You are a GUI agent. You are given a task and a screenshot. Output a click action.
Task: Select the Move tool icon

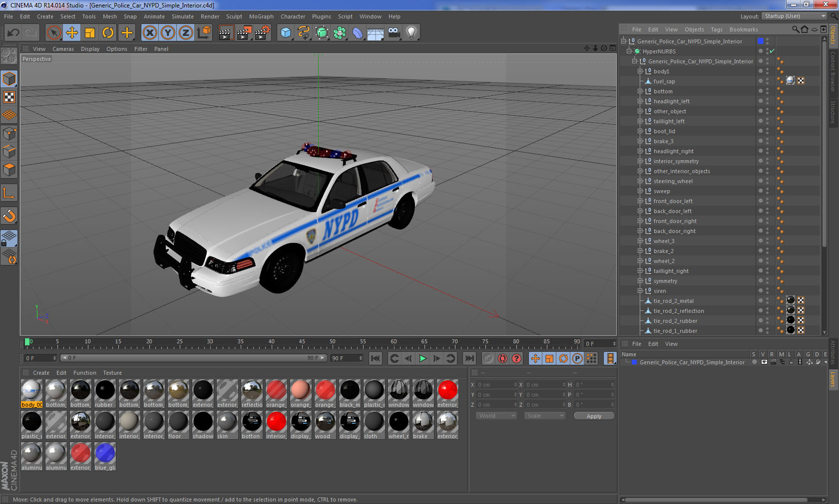[x=72, y=33]
